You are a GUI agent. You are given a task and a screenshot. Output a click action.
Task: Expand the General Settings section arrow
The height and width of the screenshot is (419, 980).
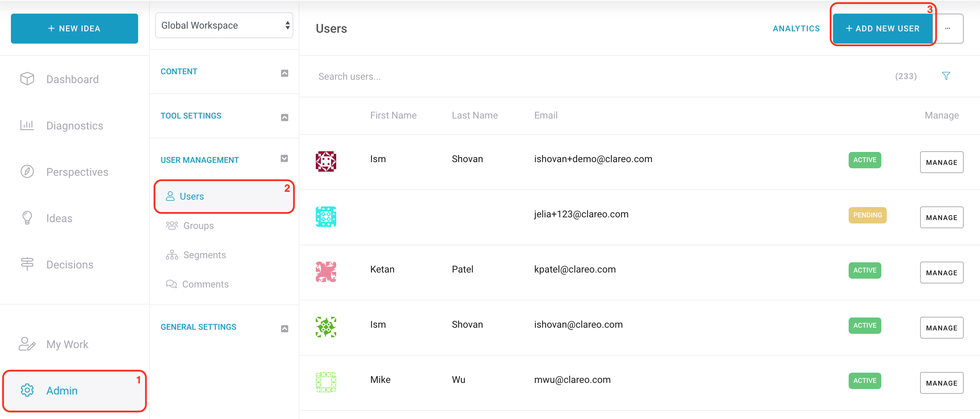pyautogui.click(x=284, y=329)
